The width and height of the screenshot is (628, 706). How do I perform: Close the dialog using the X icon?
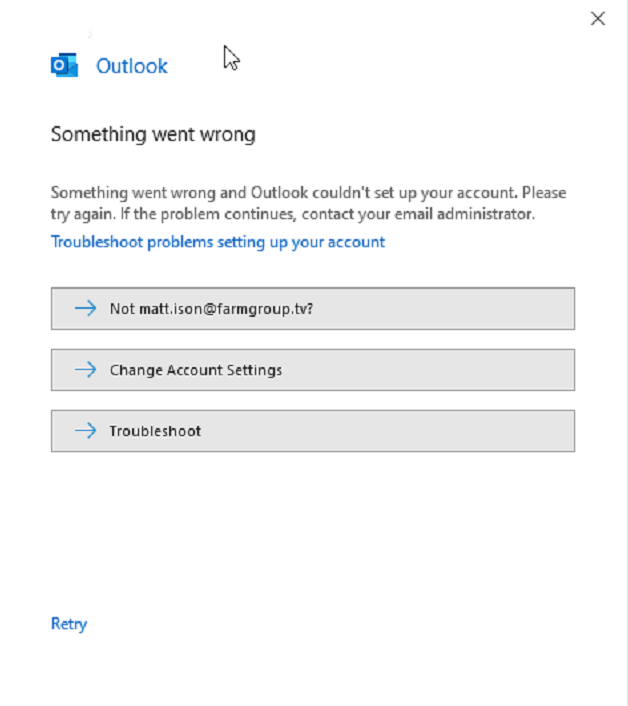coord(598,18)
